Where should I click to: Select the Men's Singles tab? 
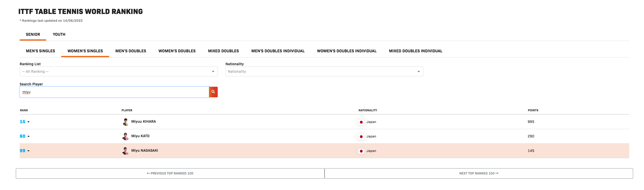(40, 51)
